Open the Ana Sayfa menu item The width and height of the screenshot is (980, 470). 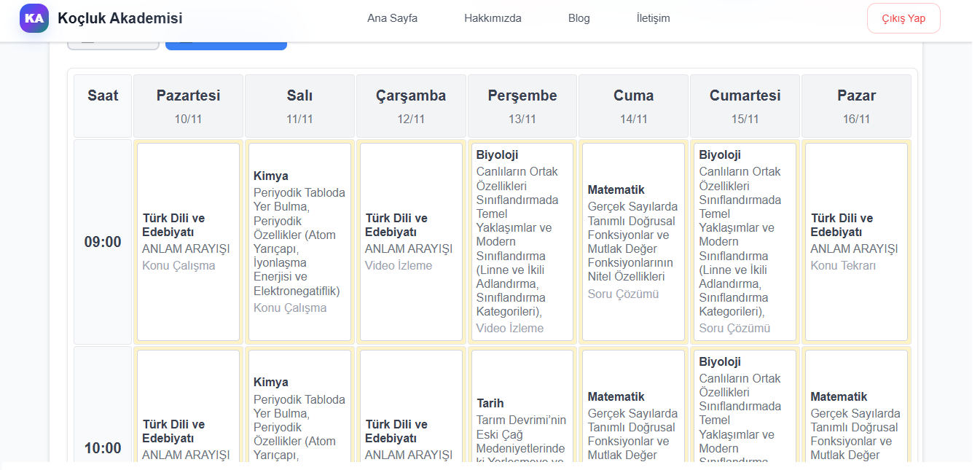[x=392, y=18]
